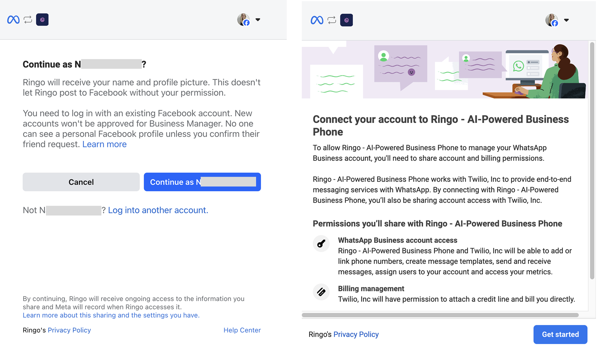Click 'Billing management' heading
598x364 pixels.
tap(371, 288)
